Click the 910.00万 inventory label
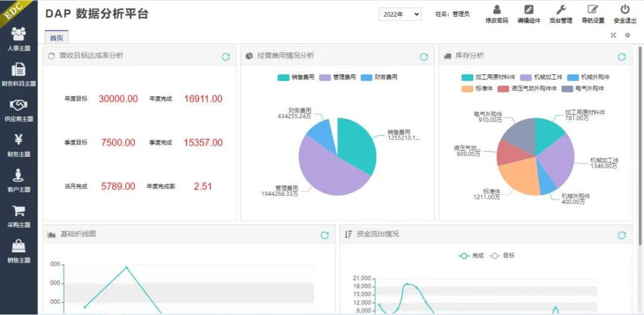Screen dimensions: 644x315 pyautogui.click(x=490, y=120)
